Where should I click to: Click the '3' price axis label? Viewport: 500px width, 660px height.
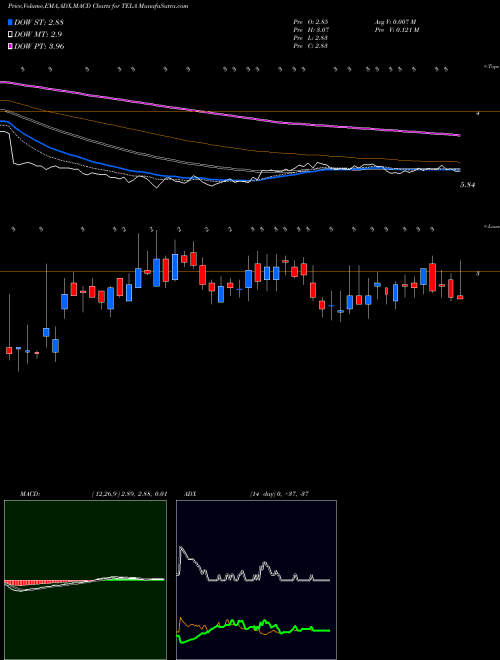477,274
